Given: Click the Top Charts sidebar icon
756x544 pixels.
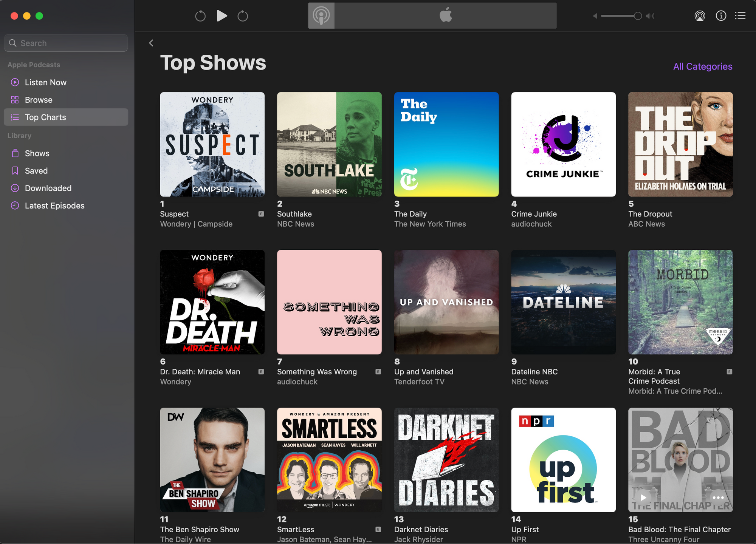Looking at the screenshot, I should pyautogui.click(x=15, y=117).
